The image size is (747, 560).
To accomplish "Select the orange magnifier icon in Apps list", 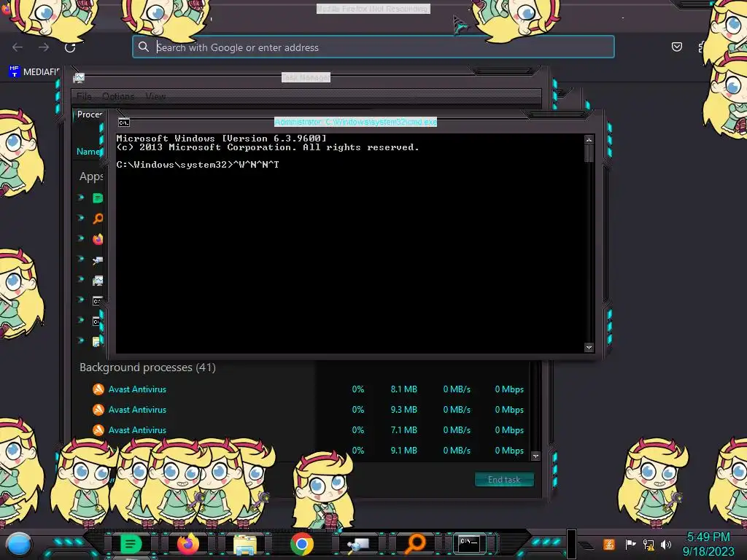I will coord(98,219).
